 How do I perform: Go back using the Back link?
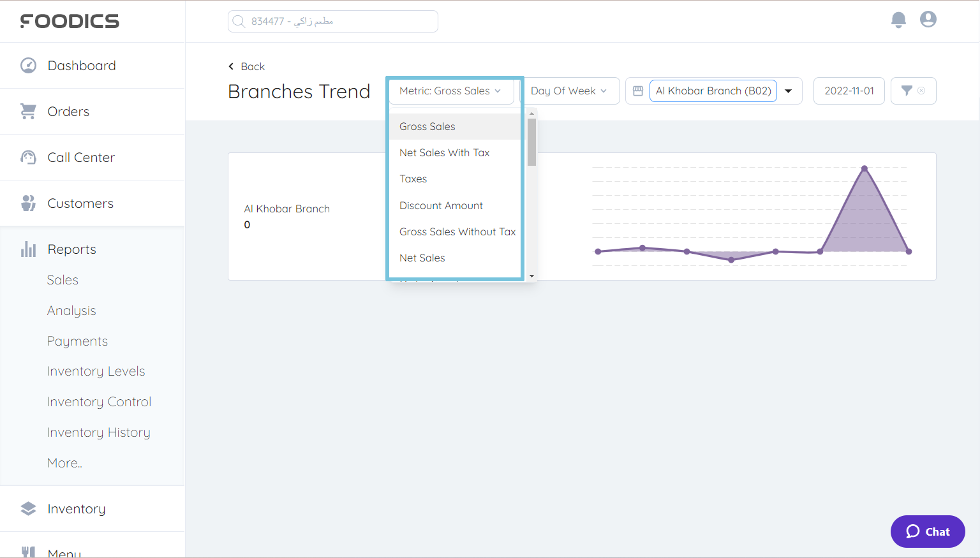tap(246, 66)
